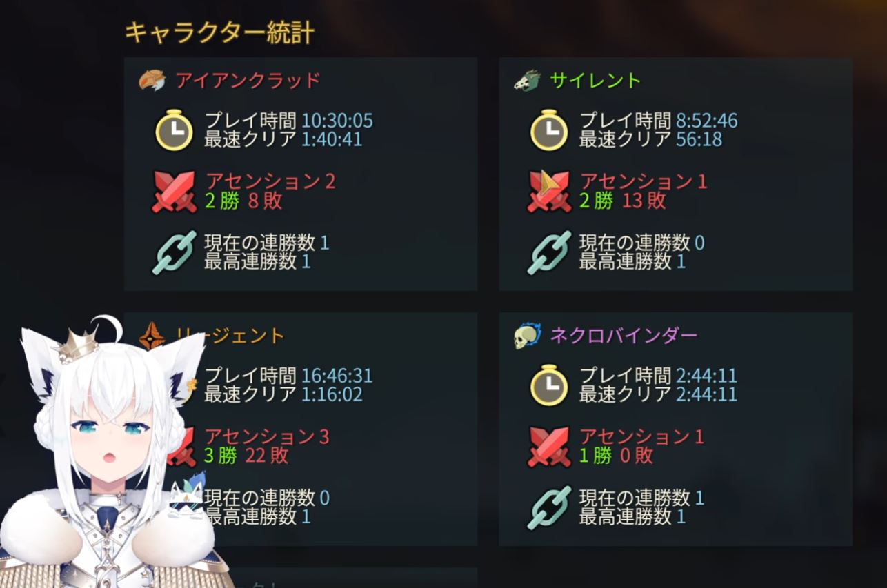Click the stopwatch icon in アイアンクラッド panel
887x588 pixels.
pos(174,130)
